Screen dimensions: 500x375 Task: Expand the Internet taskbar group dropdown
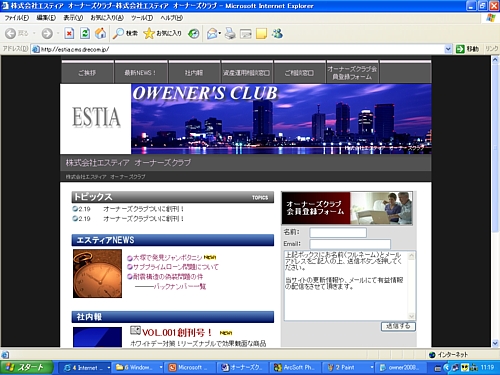(x=109, y=367)
